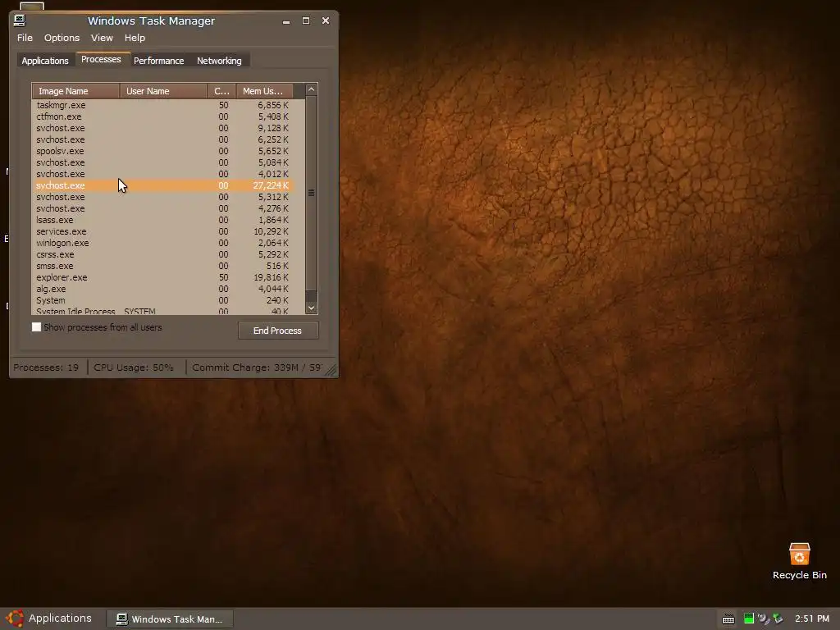Image resolution: width=840 pixels, height=630 pixels.
Task: Click the 19,816 K memory value for explorer.exe
Action: click(x=271, y=277)
